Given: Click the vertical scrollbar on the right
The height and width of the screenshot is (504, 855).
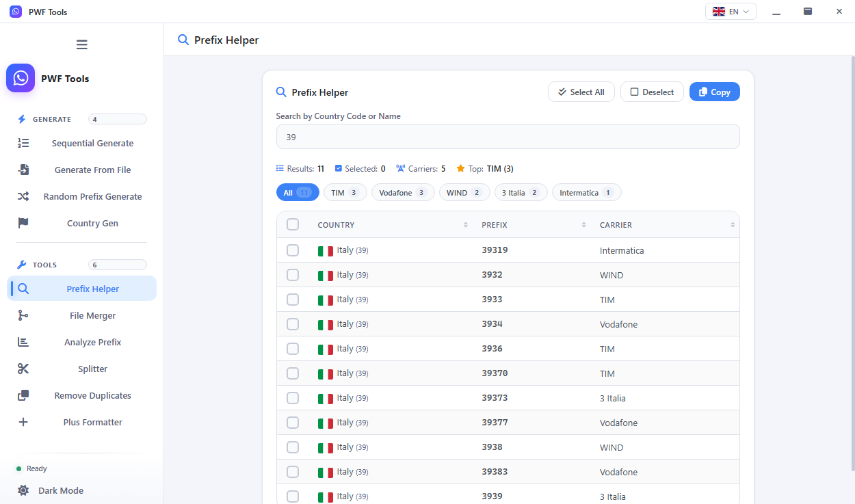Looking at the screenshot, I should tap(852, 264).
